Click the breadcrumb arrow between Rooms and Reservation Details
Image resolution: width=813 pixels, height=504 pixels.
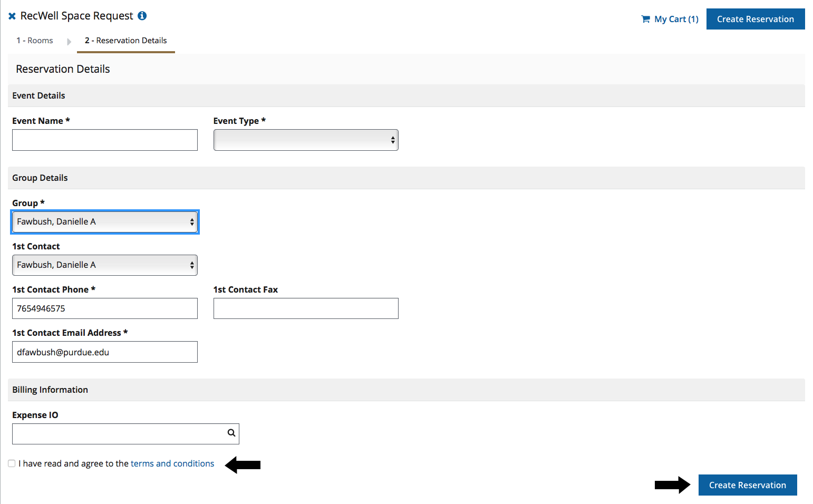(69, 41)
